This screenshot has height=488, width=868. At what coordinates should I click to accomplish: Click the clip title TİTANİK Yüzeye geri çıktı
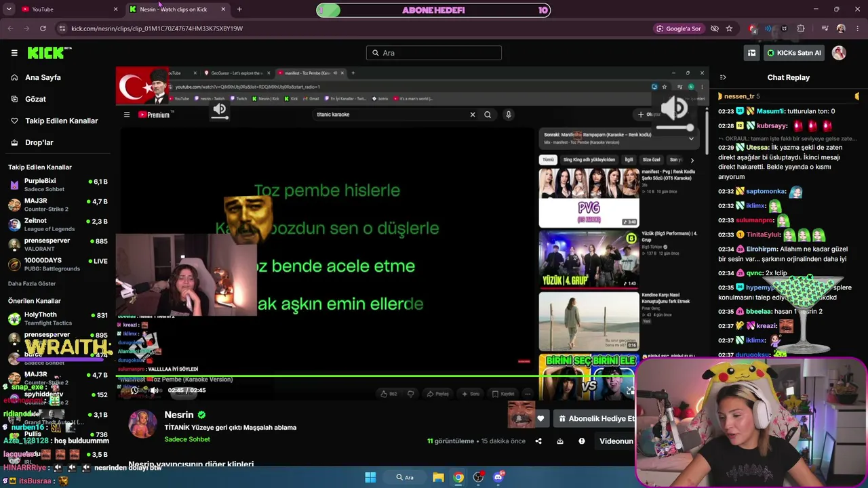(x=231, y=428)
